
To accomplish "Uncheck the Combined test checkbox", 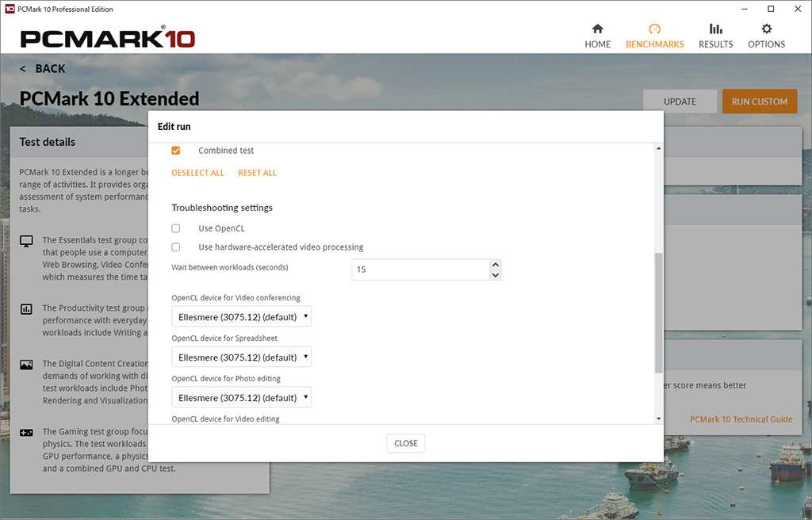I will point(176,151).
